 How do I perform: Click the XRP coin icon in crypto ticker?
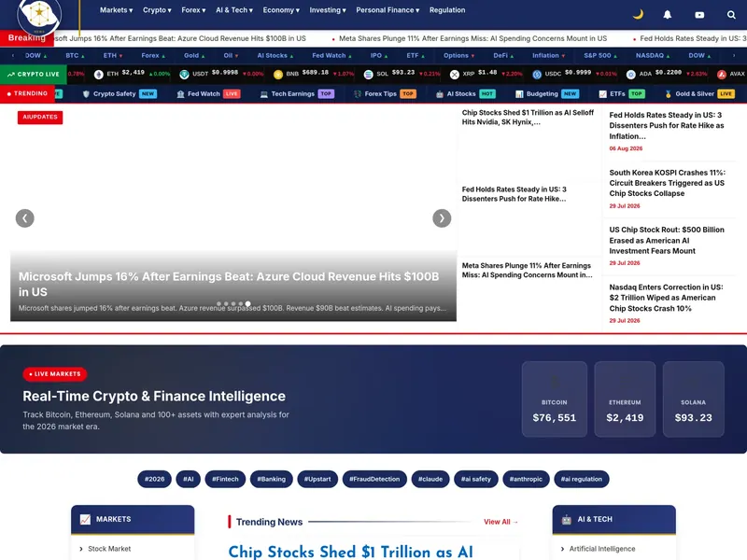point(455,75)
